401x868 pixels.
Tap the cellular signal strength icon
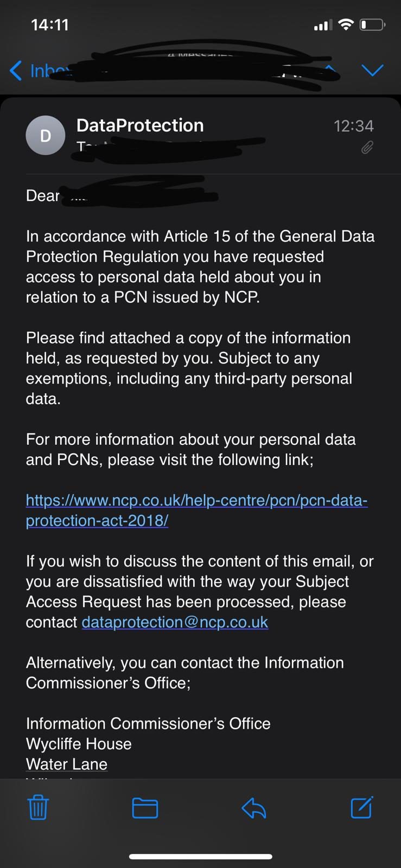click(323, 25)
